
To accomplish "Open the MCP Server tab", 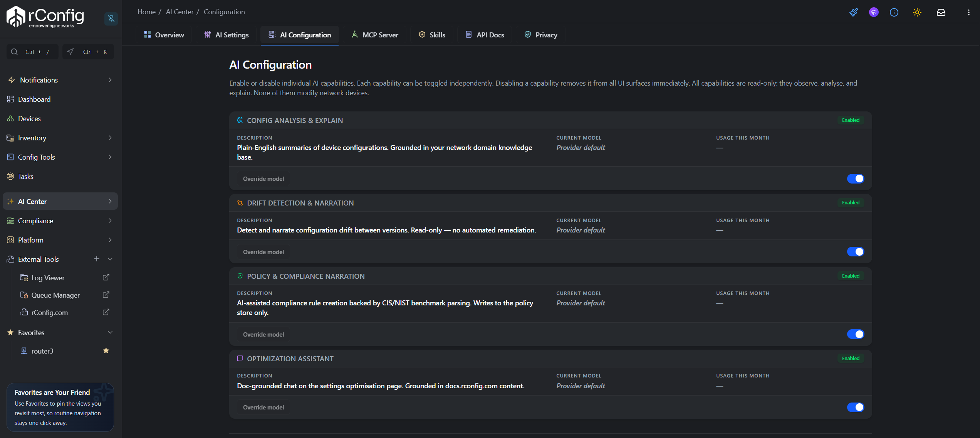I will pyautogui.click(x=375, y=35).
